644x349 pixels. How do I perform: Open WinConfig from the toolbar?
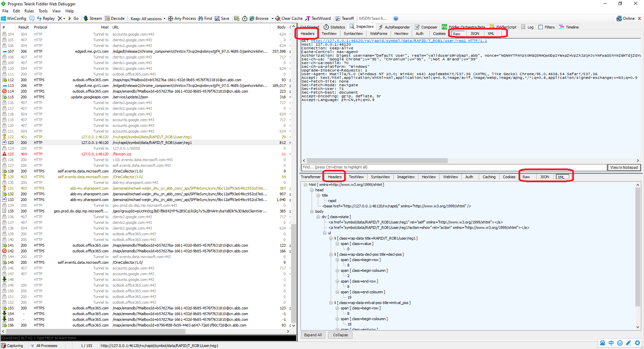tap(13, 18)
